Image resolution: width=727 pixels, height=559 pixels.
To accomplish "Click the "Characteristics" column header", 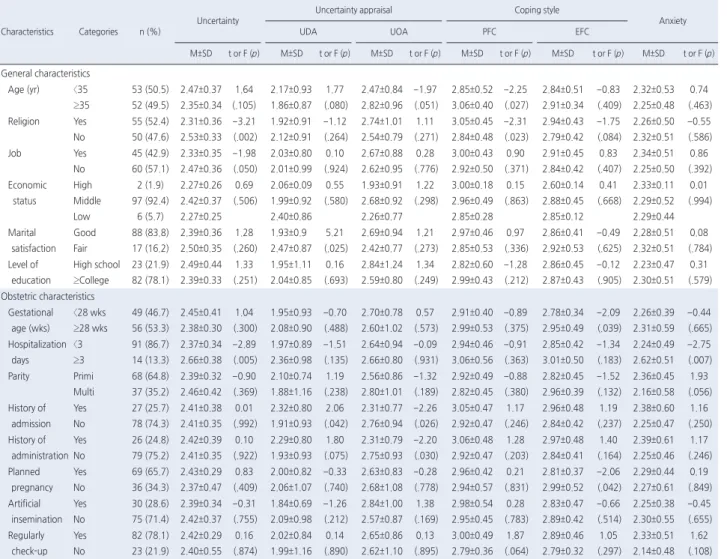I will pyautogui.click(x=27, y=32).
